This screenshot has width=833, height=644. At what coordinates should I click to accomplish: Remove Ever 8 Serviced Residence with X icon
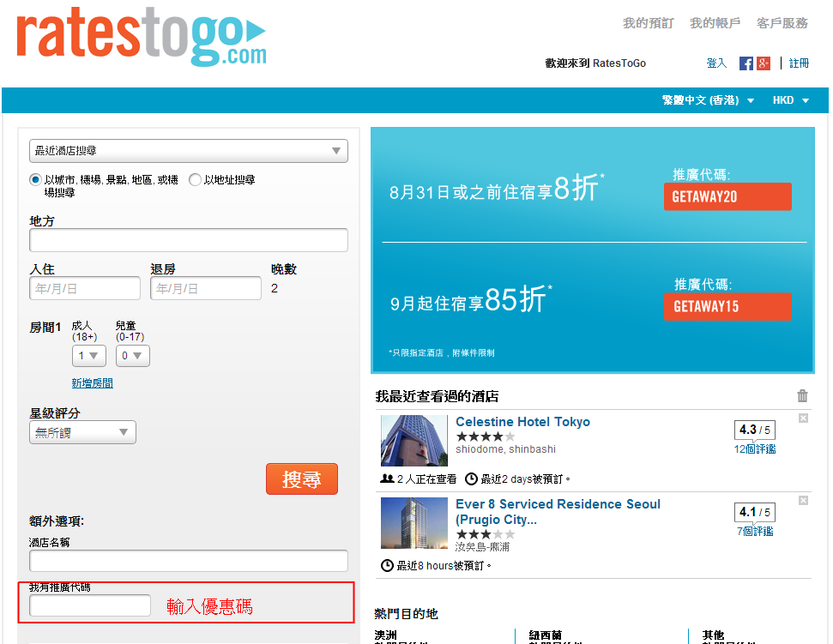803,500
